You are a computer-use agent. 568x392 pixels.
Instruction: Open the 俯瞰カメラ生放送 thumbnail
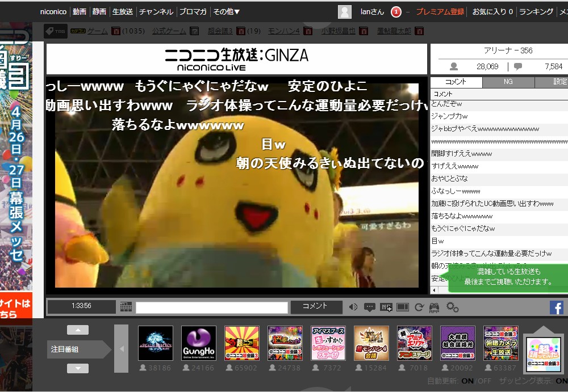tap(501, 343)
